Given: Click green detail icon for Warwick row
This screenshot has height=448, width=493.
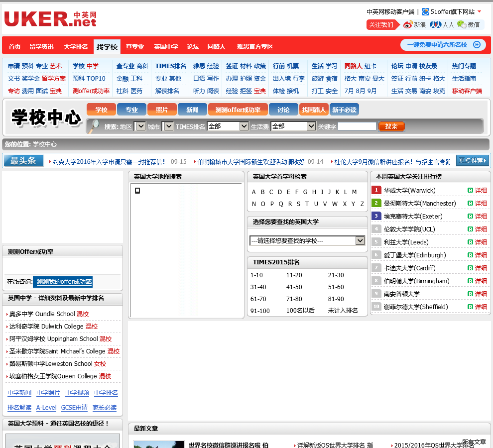Looking at the screenshot, I should coord(471,190).
